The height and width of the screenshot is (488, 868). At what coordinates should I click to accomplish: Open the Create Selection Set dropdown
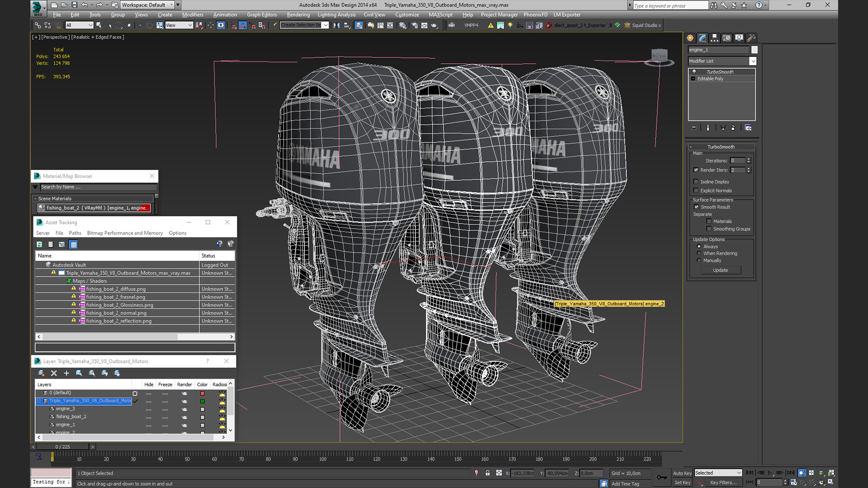325,25
